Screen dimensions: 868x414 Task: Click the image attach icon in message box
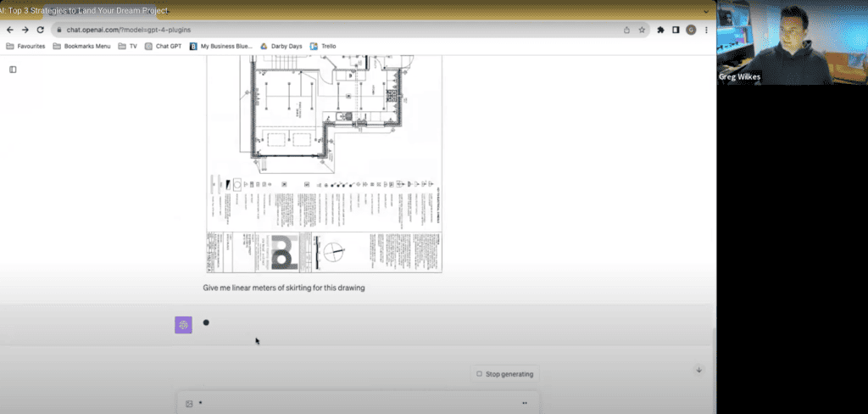[x=189, y=404]
